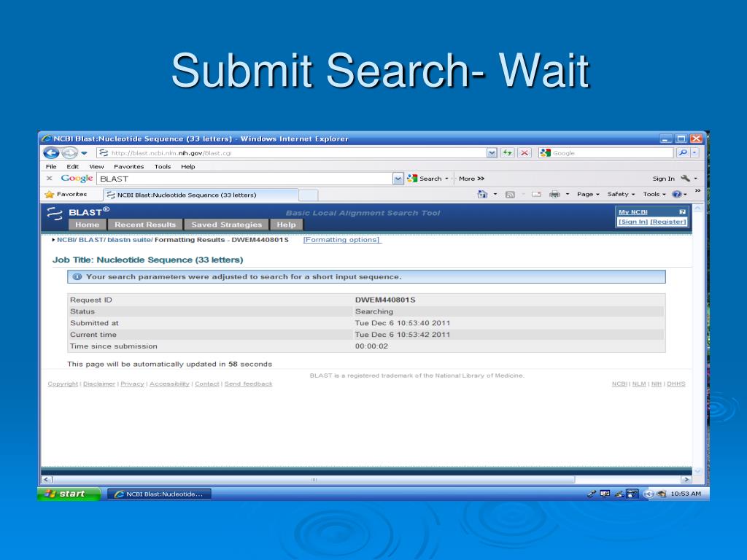
Task: Open the Safety command bar menu
Action: tap(621, 194)
